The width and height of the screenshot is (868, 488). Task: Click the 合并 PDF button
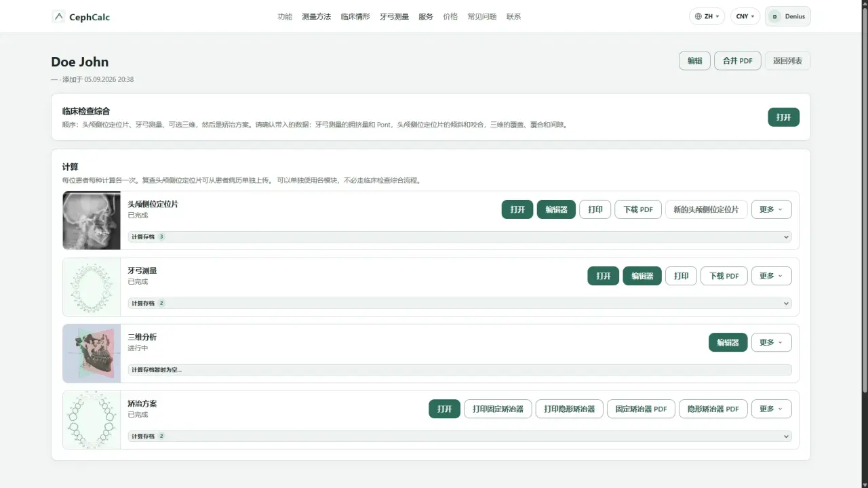[738, 60]
